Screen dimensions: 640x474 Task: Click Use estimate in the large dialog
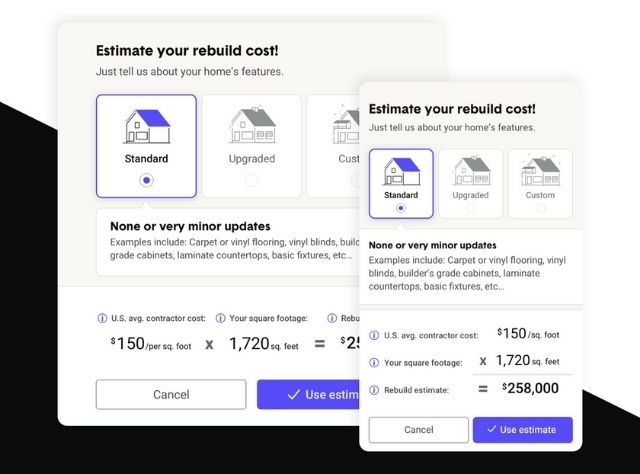(308, 394)
